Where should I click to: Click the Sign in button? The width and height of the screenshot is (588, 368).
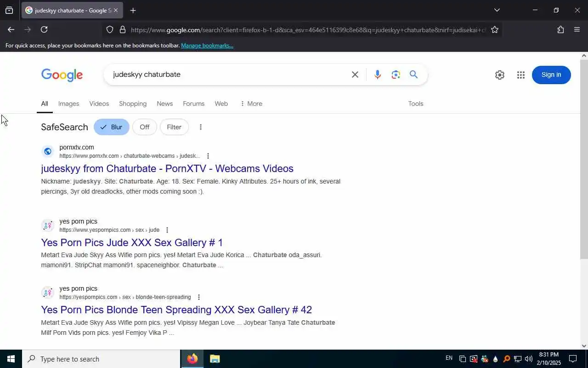click(x=551, y=75)
